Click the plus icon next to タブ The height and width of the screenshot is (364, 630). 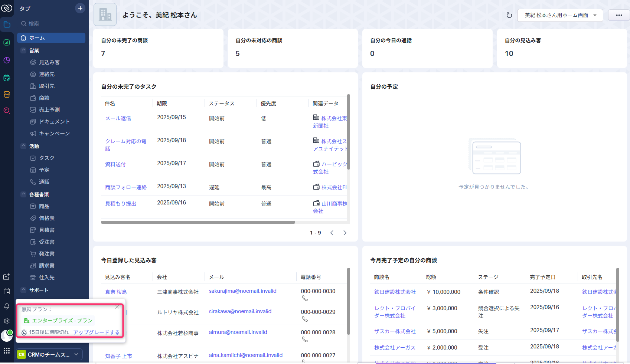click(x=80, y=8)
